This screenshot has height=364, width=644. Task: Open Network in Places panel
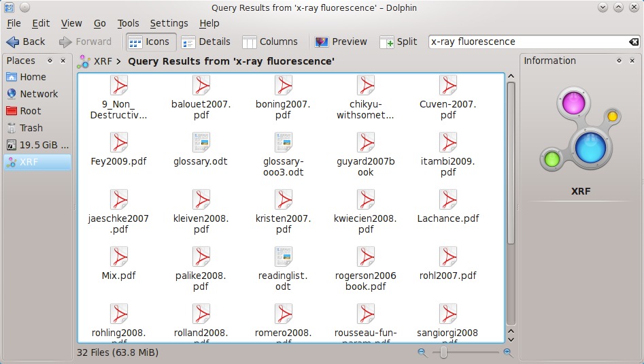(x=38, y=94)
